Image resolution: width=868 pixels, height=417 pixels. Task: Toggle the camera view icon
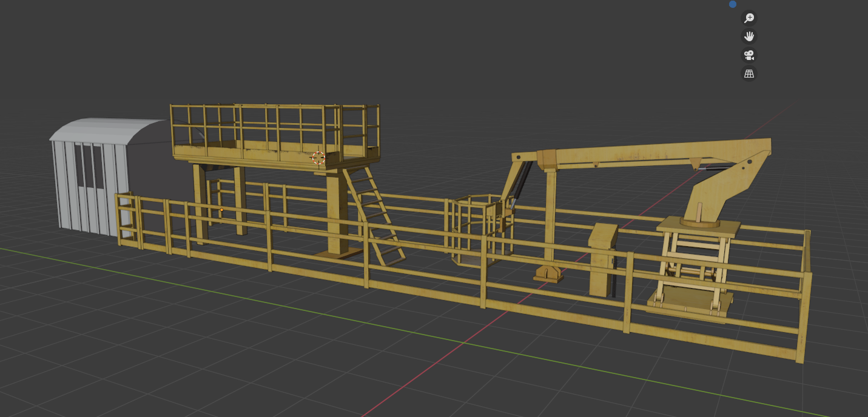point(749,55)
